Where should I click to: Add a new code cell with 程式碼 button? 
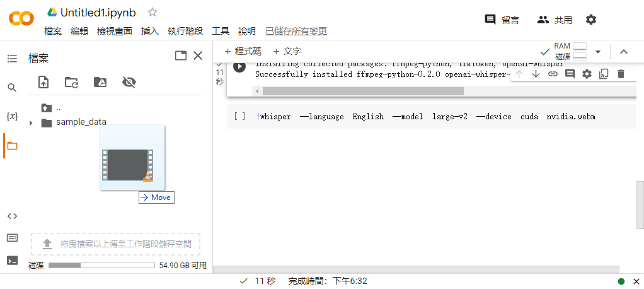(243, 52)
